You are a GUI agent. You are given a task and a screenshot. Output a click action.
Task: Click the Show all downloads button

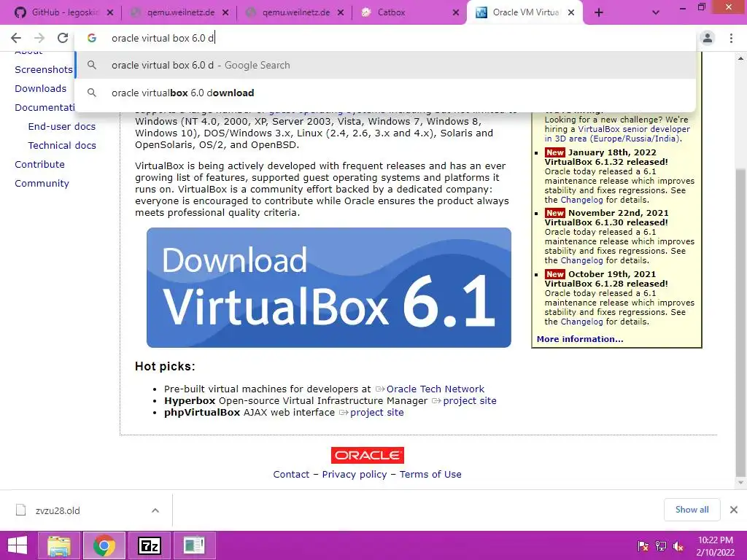point(692,510)
